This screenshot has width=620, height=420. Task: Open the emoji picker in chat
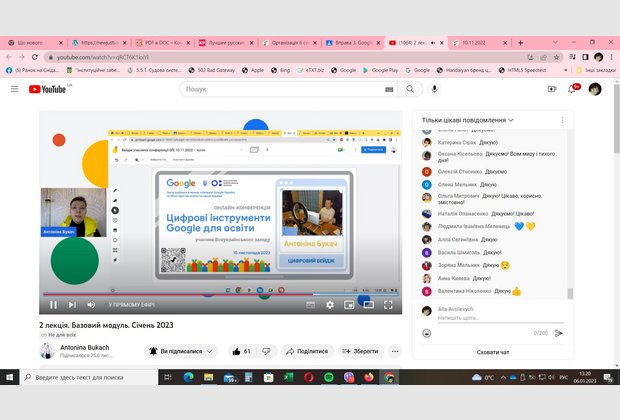coord(427,332)
